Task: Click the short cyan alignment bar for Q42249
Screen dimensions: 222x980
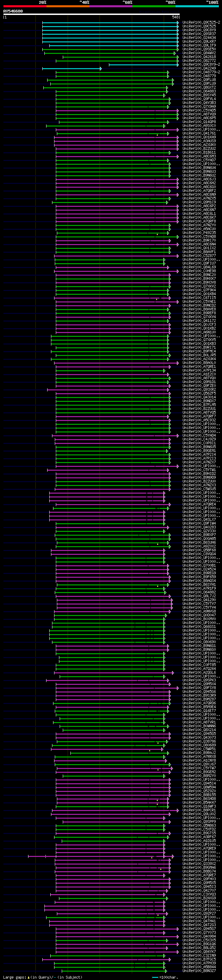Action: [x=72, y=68]
